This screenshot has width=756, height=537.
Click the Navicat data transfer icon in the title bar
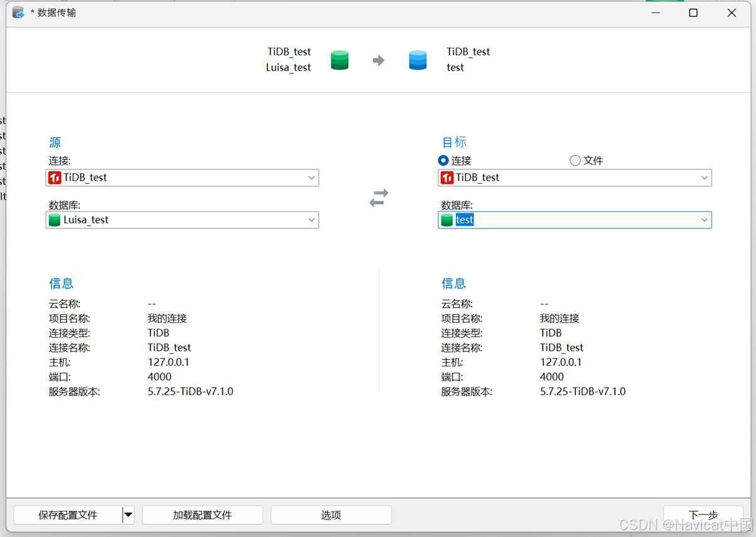point(18,12)
